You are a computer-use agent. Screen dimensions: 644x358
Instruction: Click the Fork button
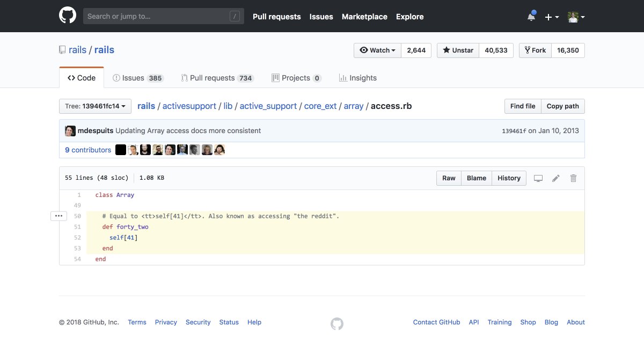(535, 50)
